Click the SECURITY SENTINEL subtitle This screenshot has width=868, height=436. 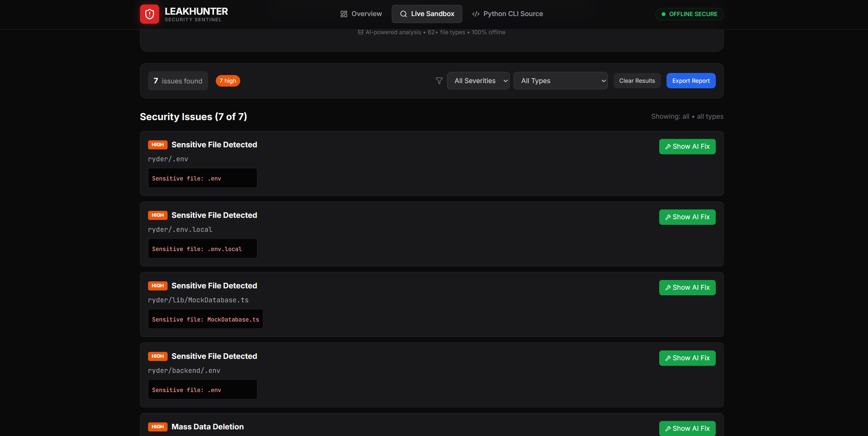point(193,20)
